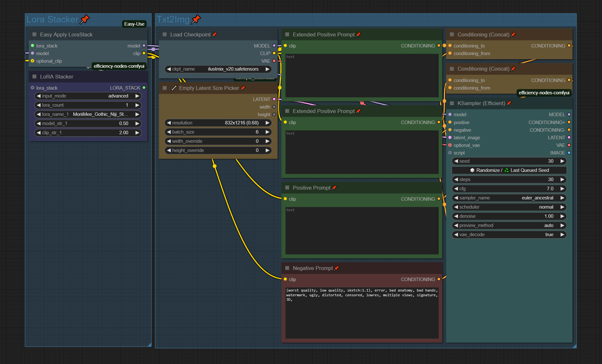Click the Easy Apply LoraStack node title

(66, 35)
